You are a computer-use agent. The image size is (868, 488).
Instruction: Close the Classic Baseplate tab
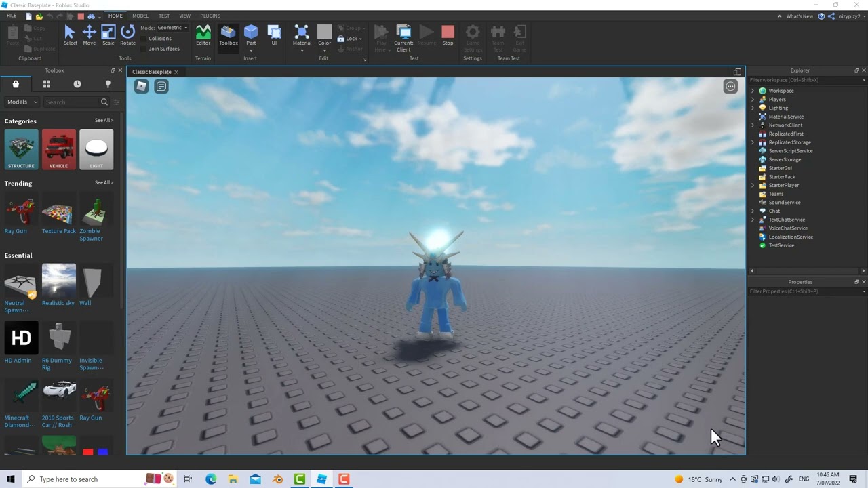point(176,72)
